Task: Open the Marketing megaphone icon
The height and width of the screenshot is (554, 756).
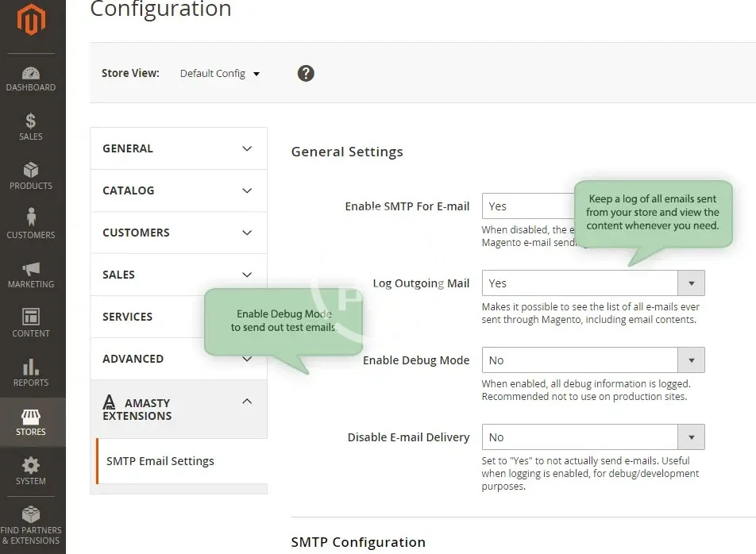Action: tap(31, 269)
